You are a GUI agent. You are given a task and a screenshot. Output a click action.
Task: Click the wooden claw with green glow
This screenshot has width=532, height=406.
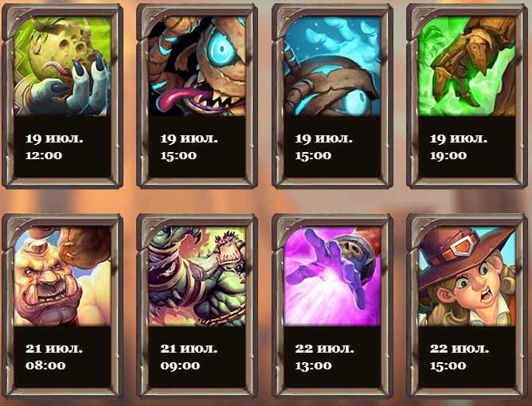[x=467, y=66]
